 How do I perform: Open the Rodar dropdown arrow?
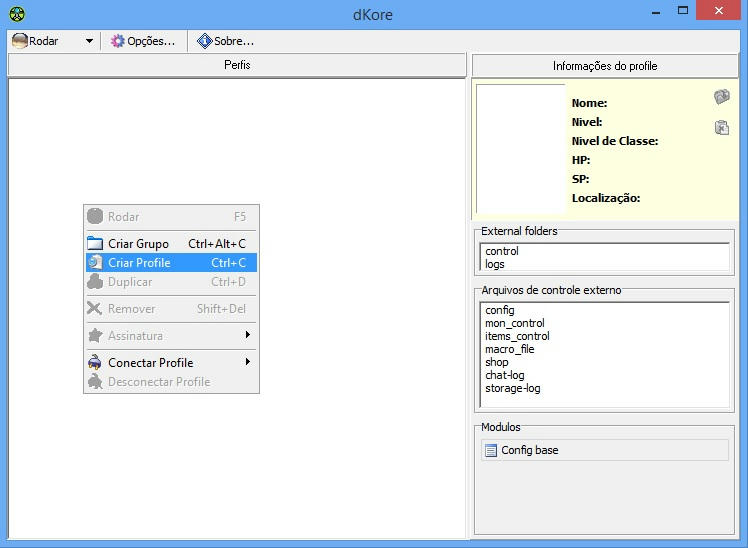(89, 41)
